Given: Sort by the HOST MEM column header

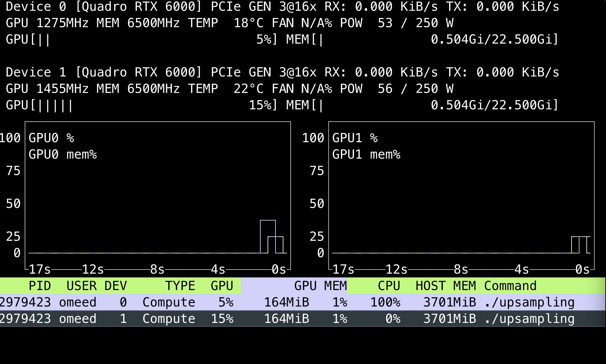Looking at the screenshot, I should pyautogui.click(x=445, y=286).
